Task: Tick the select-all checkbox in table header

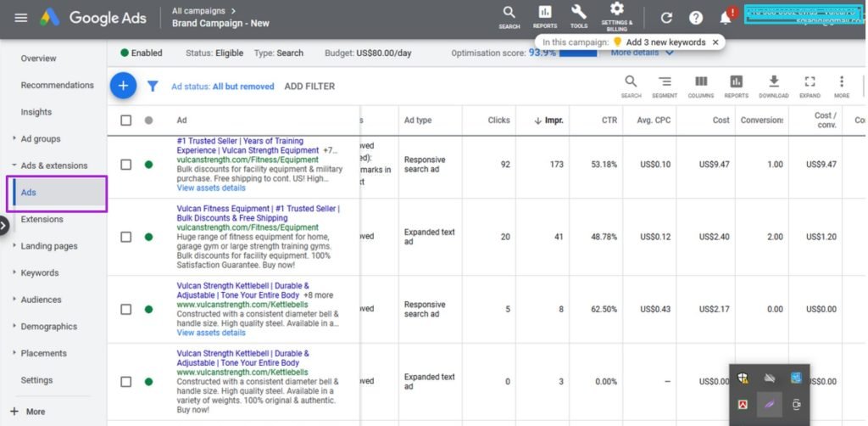Action: [126, 121]
